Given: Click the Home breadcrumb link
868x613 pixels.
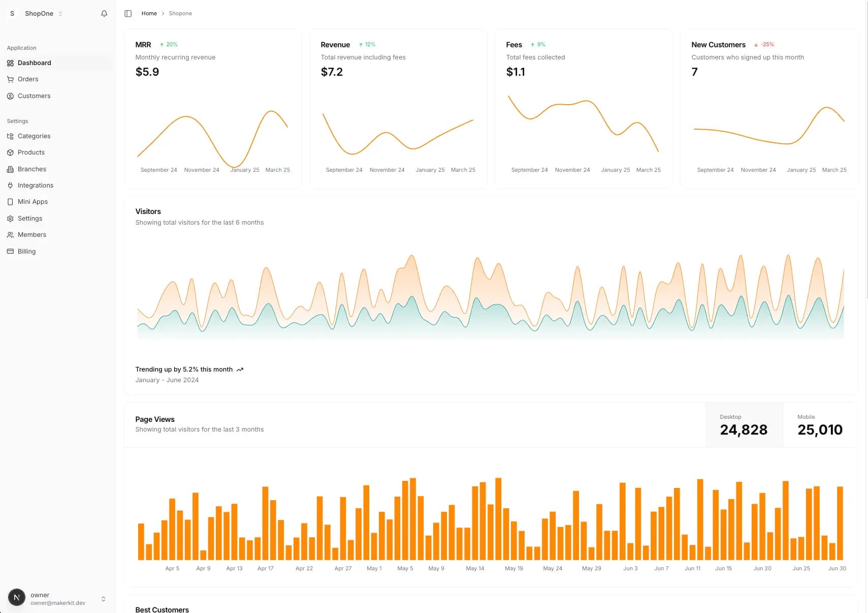Looking at the screenshot, I should pos(149,14).
